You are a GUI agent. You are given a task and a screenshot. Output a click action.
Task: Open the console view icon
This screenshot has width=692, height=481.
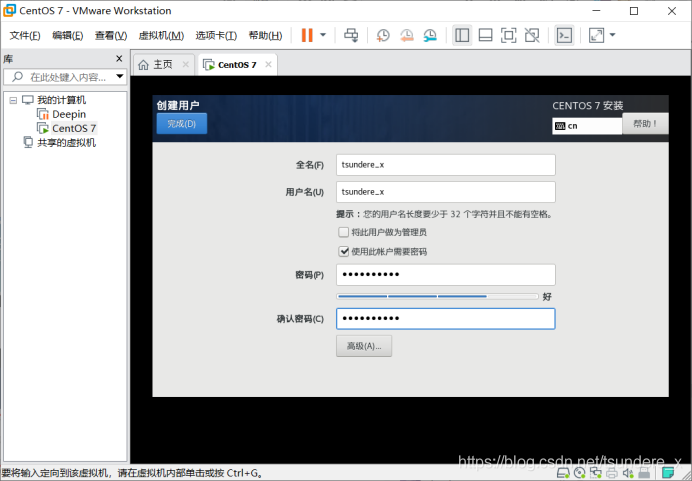tap(564, 35)
